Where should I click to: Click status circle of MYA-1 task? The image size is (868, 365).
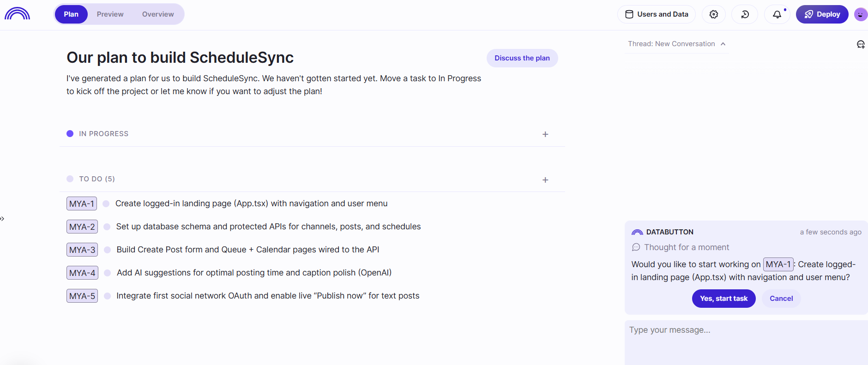(x=106, y=203)
